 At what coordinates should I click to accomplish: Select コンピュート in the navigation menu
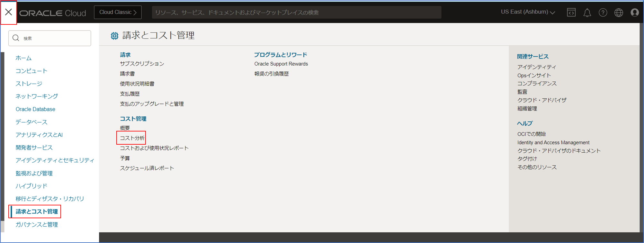point(31,71)
